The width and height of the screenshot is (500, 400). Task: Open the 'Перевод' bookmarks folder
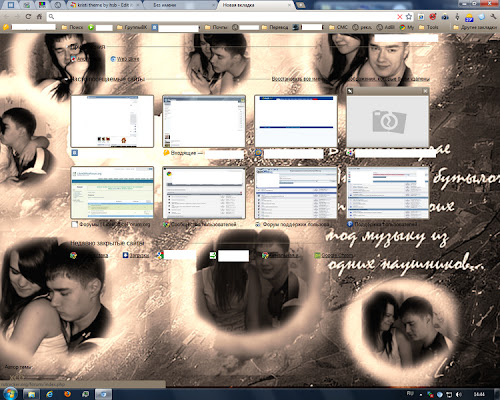[275, 27]
